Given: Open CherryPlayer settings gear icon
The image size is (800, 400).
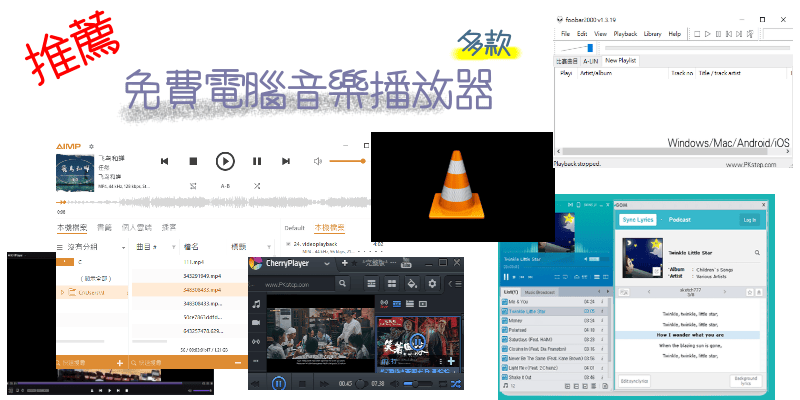Looking at the screenshot, I should (432, 283).
